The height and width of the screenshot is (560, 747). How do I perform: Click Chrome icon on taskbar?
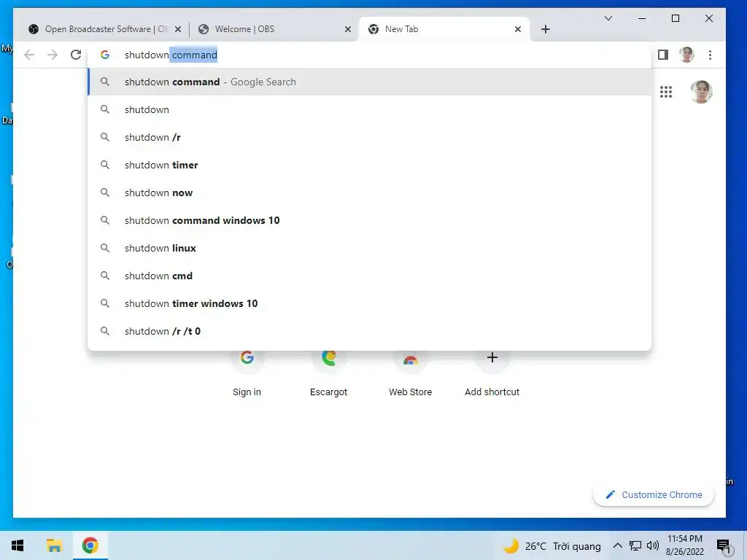[x=90, y=545]
